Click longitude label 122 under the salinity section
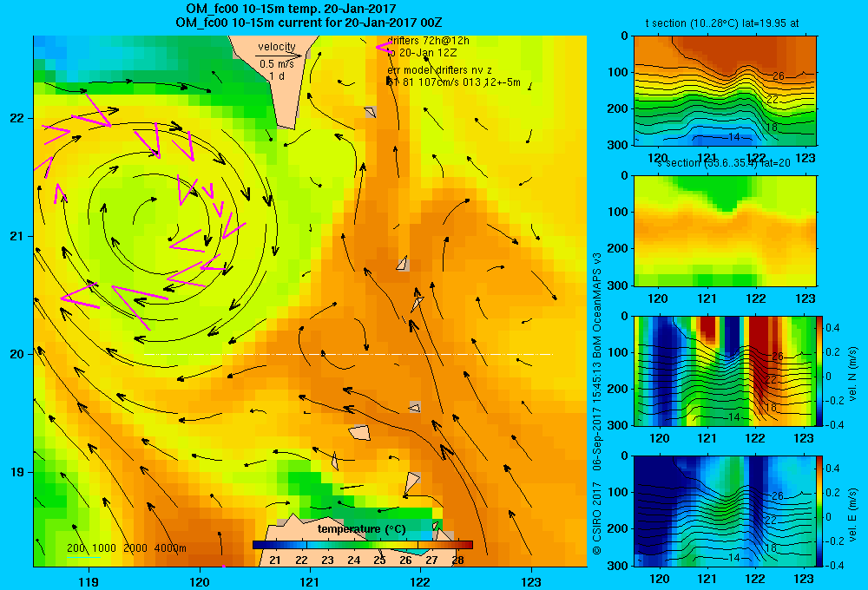868x590 pixels. click(x=756, y=298)
